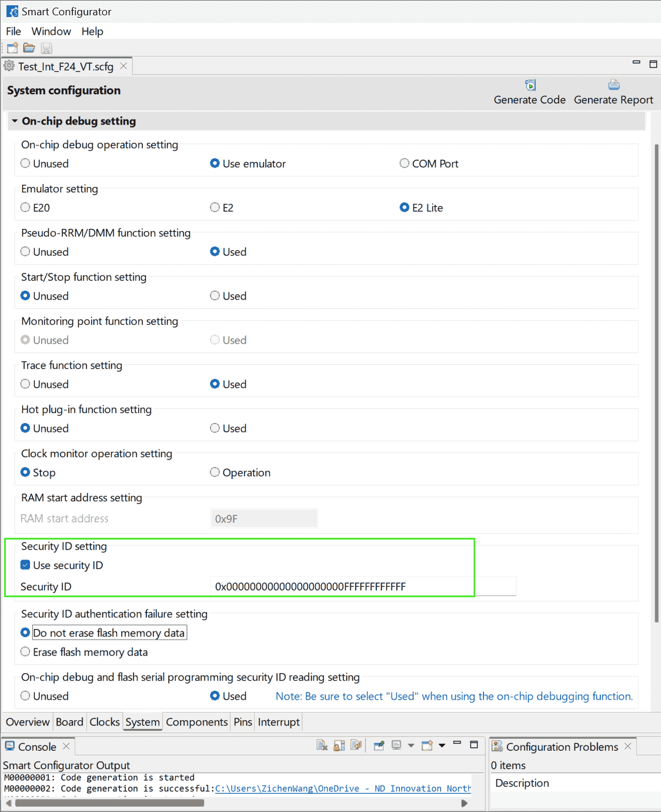Select Erase flash memory data option
661x812 pixels.
[x=25, y=652]
